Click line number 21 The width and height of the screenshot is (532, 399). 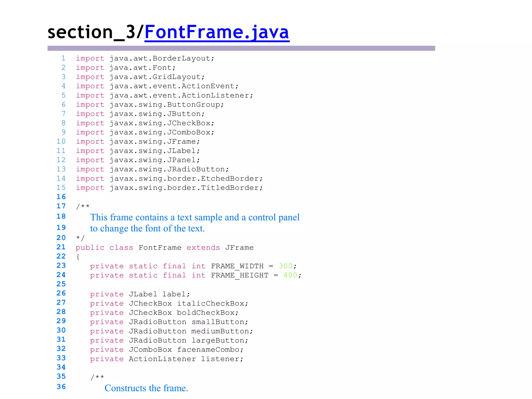[x=61, y=247]
